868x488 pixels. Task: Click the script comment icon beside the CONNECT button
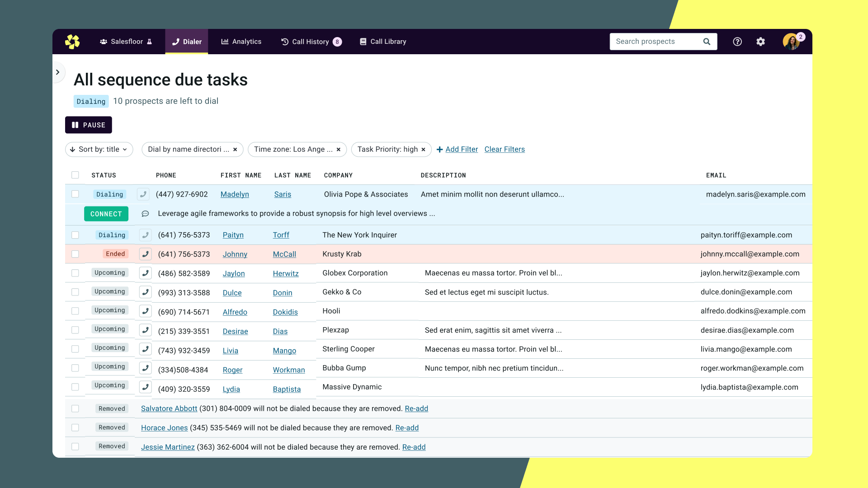tap(145, 214)
